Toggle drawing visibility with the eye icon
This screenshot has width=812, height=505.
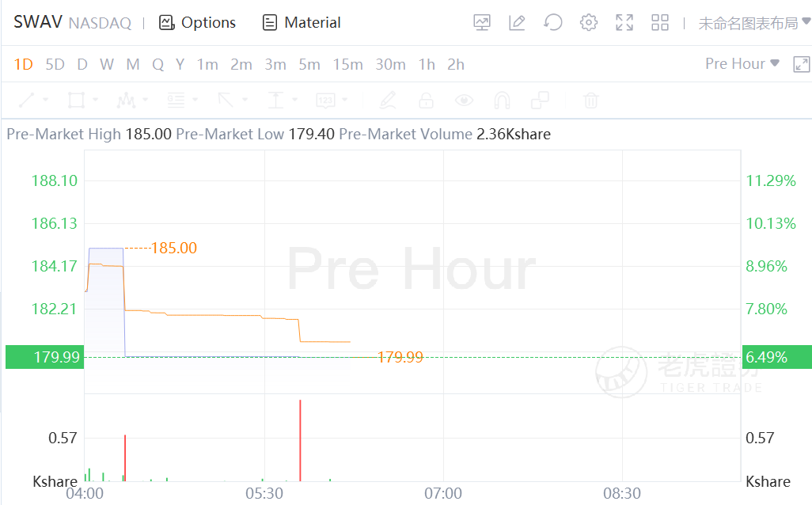(x=464, y=101)
